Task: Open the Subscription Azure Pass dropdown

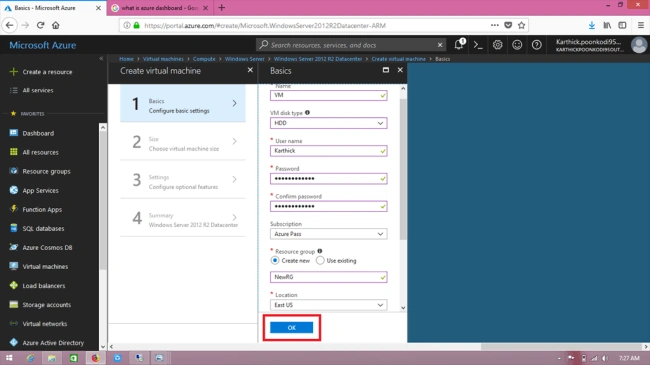Action: (328, 234)
